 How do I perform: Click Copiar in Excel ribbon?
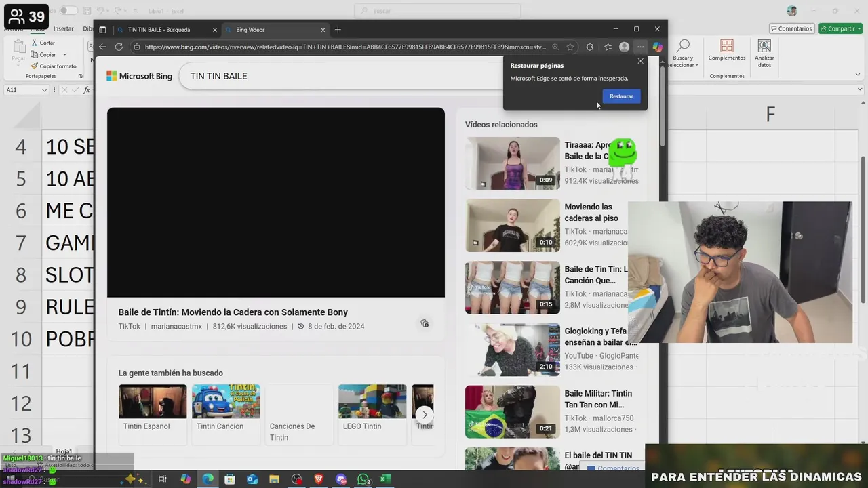point(43,54)
